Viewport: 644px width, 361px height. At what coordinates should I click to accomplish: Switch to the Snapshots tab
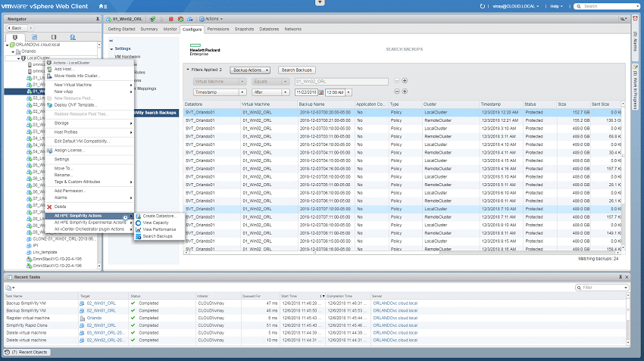tap(244, 29)
